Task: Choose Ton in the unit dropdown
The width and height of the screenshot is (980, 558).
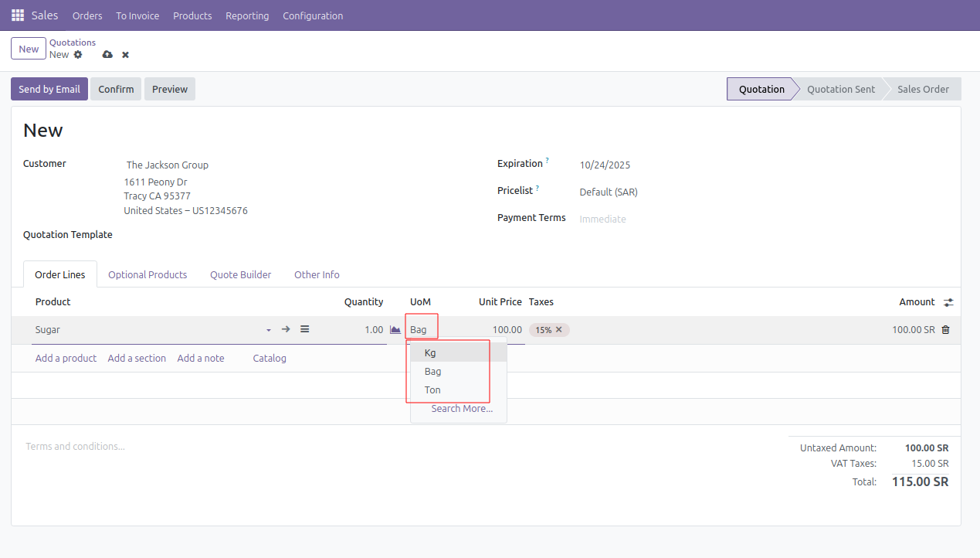Action: pos(432,390)
